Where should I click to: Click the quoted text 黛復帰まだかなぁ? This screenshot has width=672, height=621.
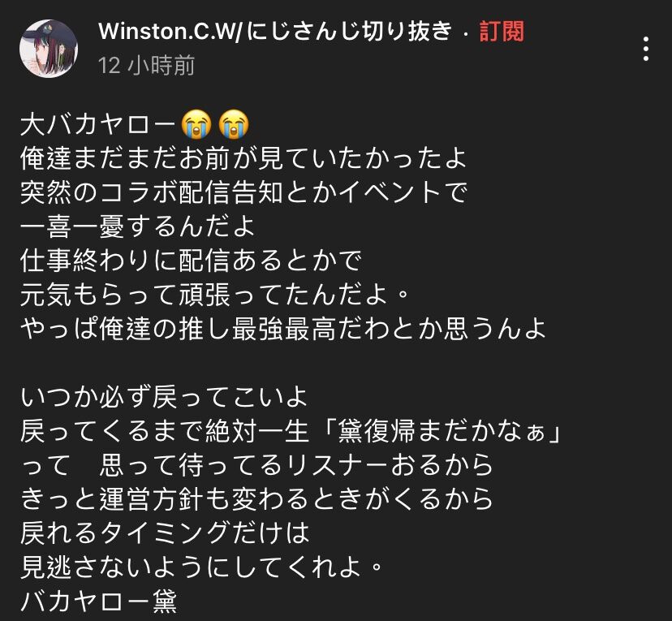point(441,431)
